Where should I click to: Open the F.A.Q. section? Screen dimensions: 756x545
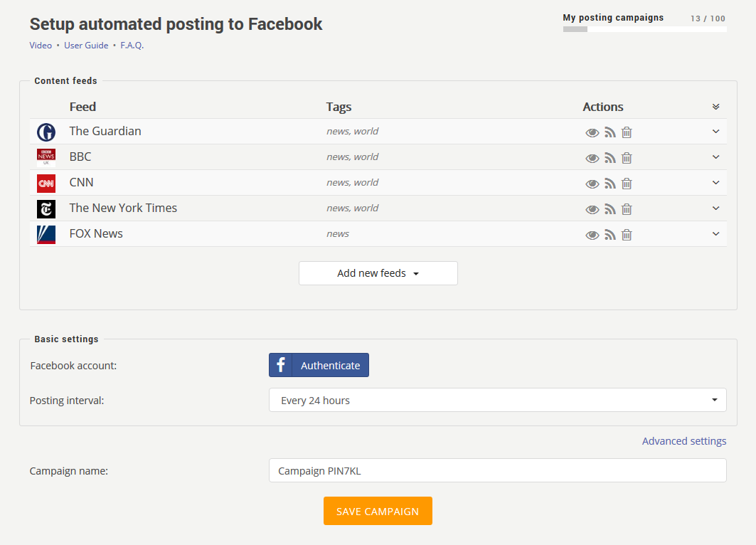point(132,45)
